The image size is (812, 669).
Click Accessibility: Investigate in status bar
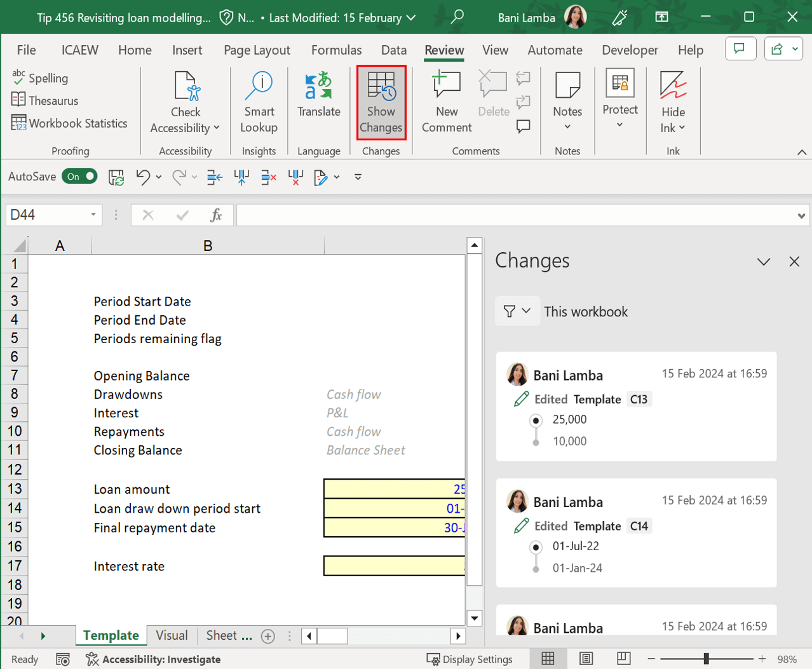(x=154, y=659)
